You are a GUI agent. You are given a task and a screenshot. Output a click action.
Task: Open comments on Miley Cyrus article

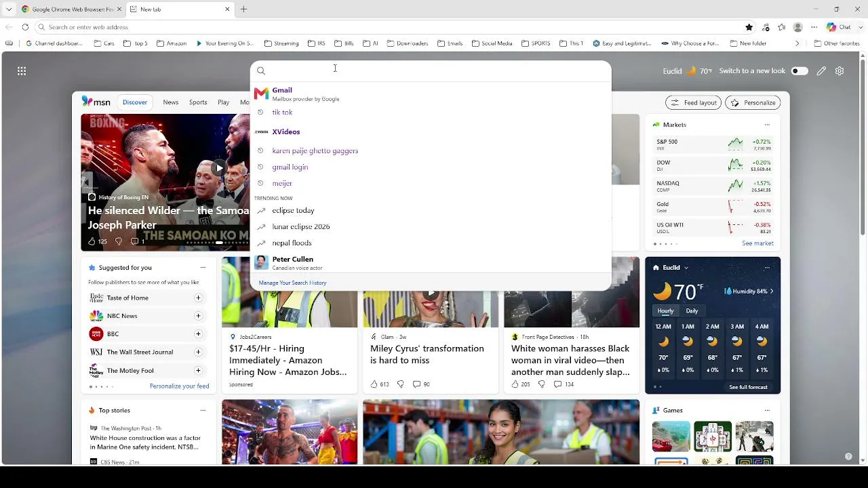[421, 384]
